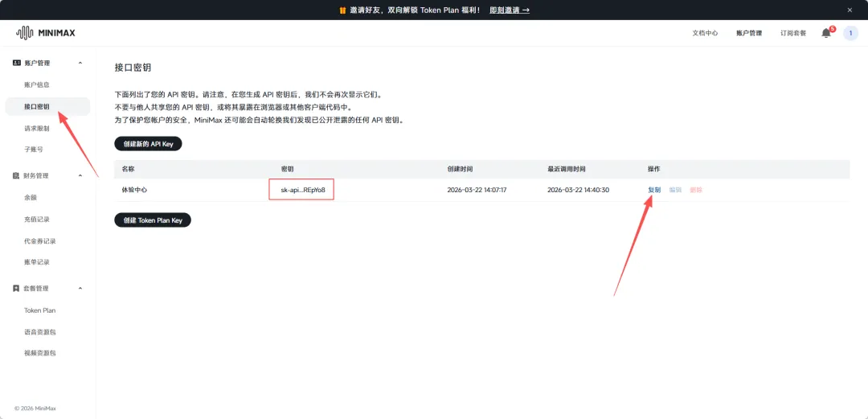Select 接口密钥 in the sidebar

coord(47,106)
